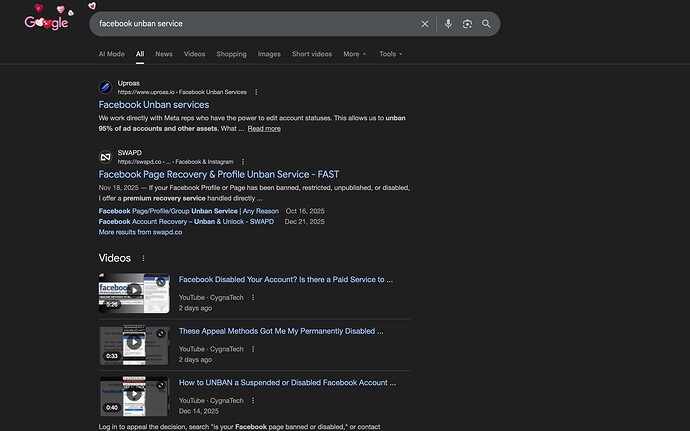Submit search with the magnifier icon
The image size is (690, 431).
486,24
